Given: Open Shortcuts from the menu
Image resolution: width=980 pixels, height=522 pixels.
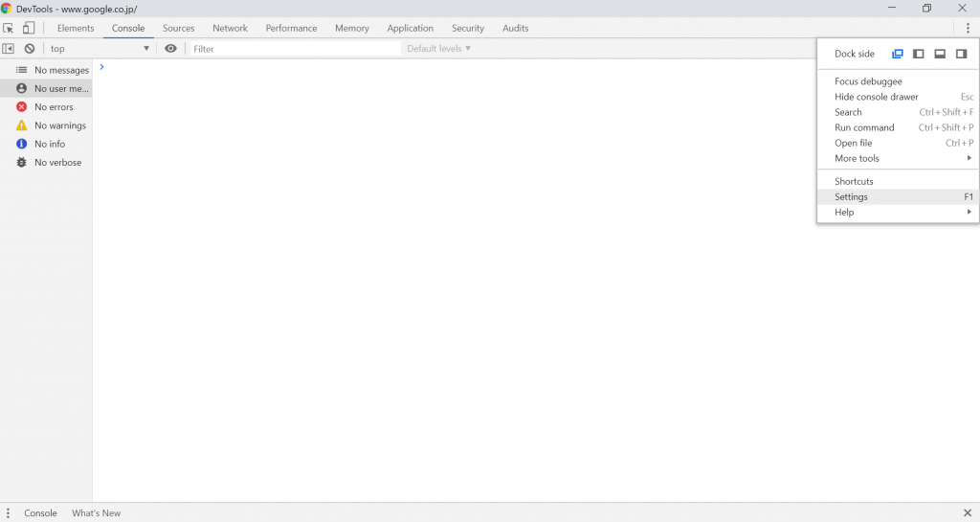Looking at the screenshot, I should [898, 181].
